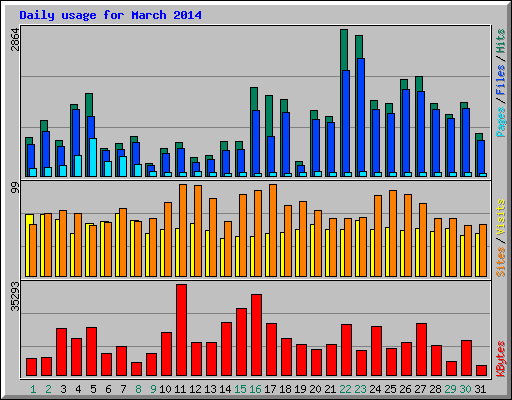Select day 18 on the x-axis
512x400 pixels.
coord(285,389)
